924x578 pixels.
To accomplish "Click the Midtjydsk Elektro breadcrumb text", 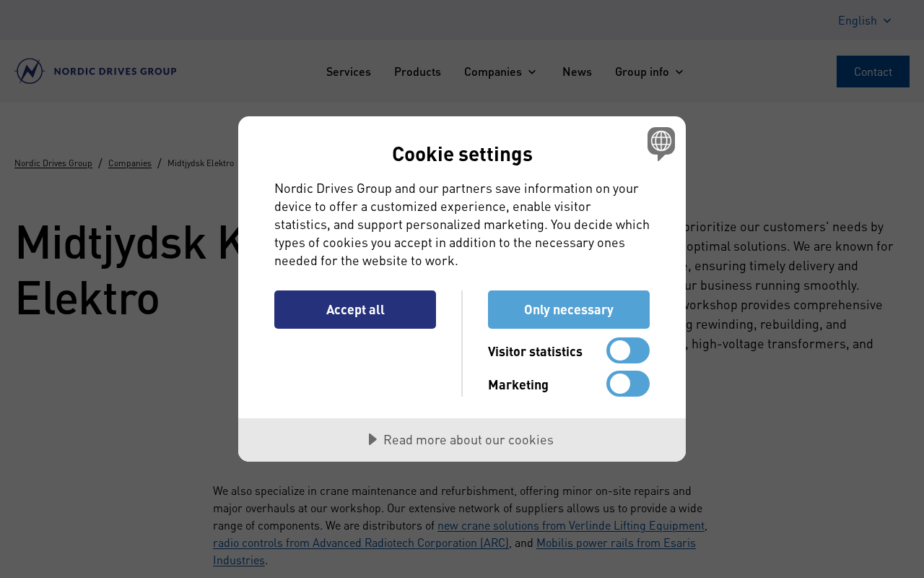I will click(201, 163).
